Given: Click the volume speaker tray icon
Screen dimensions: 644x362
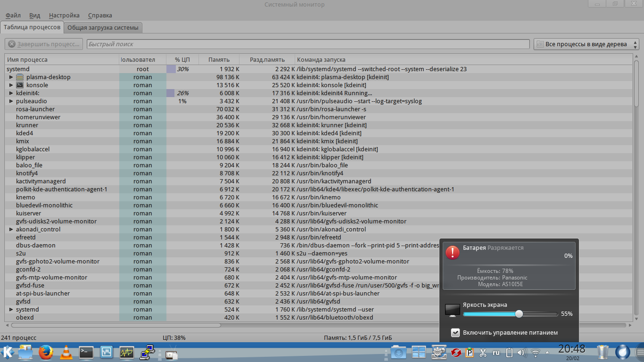Looking at the screenshot, I should [x=522, y=352].
